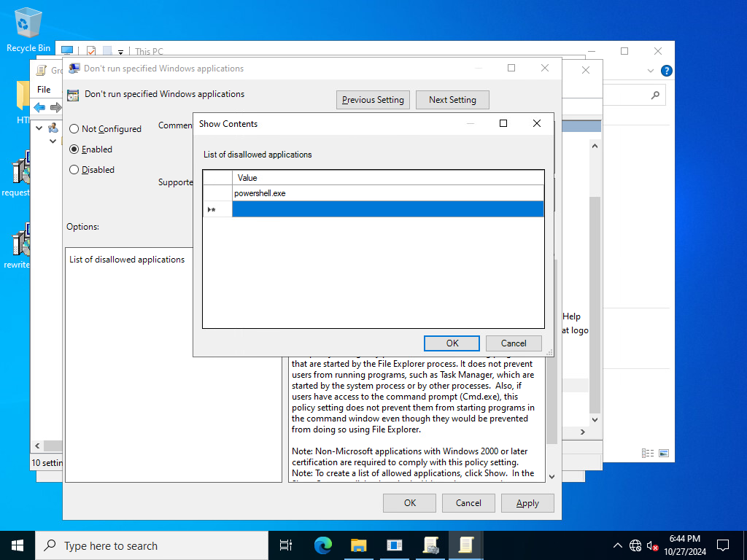This screenshot has width=747, height=560.
Task: Click the Back arrow in Group Policy toolbar
Action: tap(39, 108)
